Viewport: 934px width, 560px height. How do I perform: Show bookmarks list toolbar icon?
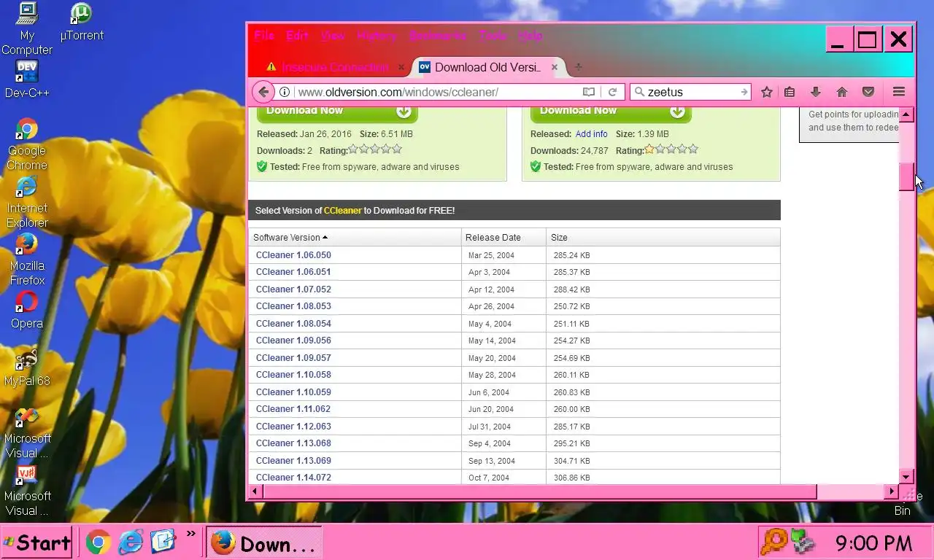pyautogui.click(x=790, y=92)
